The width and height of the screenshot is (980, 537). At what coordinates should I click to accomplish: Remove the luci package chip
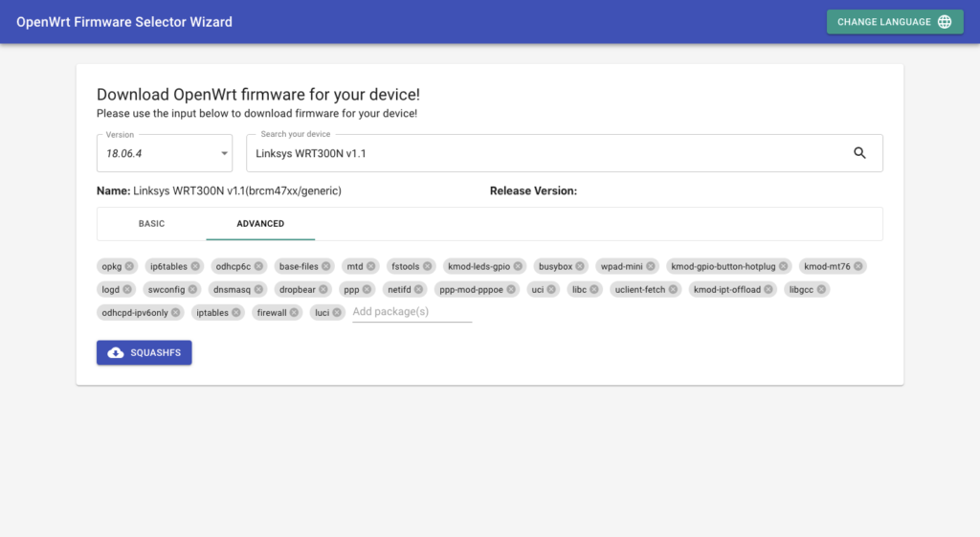tap(338, 313)
